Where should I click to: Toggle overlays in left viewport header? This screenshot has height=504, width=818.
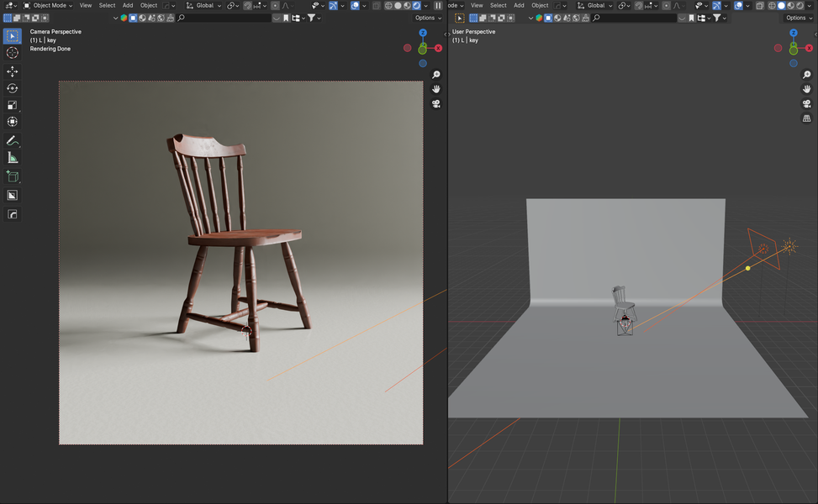[x=355, y=5]
